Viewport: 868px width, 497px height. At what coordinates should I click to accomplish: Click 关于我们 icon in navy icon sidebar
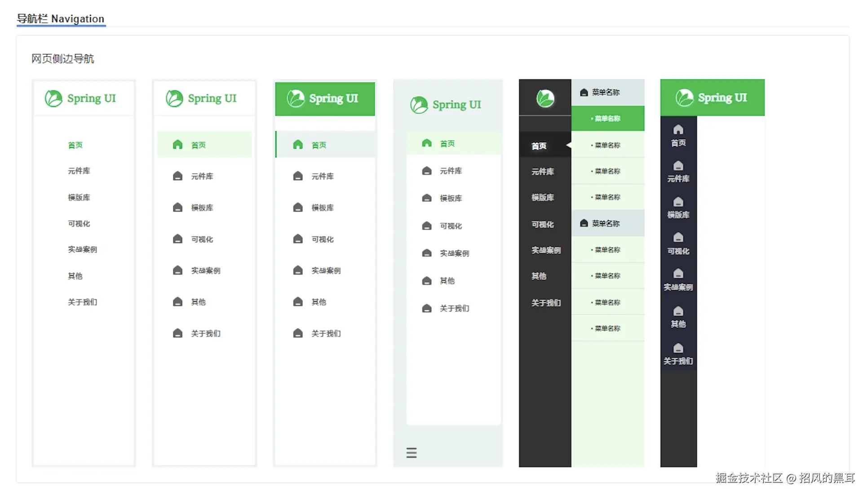678,348
